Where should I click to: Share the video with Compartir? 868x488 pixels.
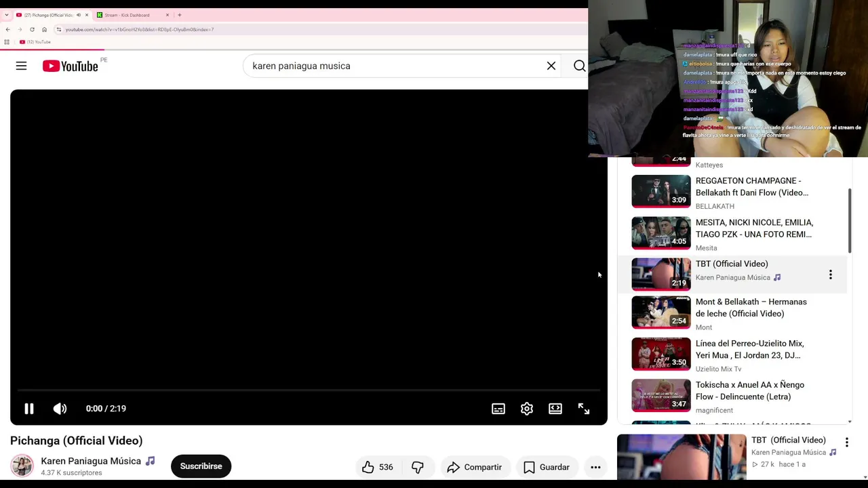(x=475, y=467)
